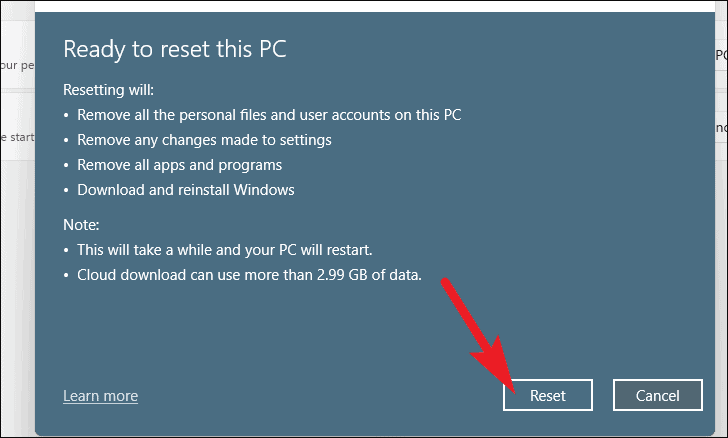Viewport: 728px width, 438px height.
Task: Click the bullet before 'Download and reinstall'
Action: pyautogui.click(x=66, y=190)
